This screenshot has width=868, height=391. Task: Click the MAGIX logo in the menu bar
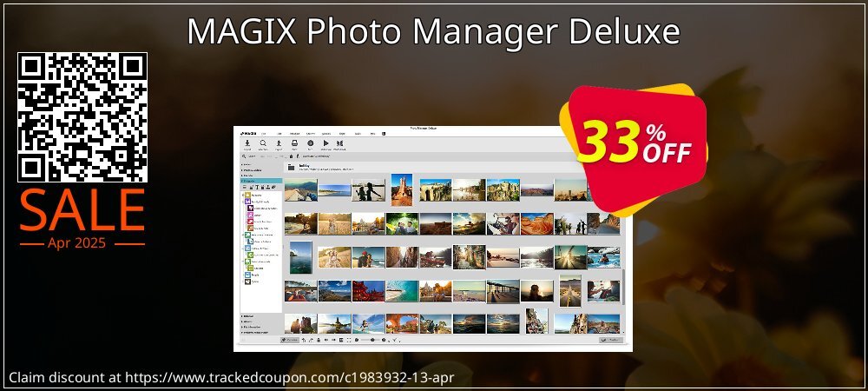click(248, 134)
